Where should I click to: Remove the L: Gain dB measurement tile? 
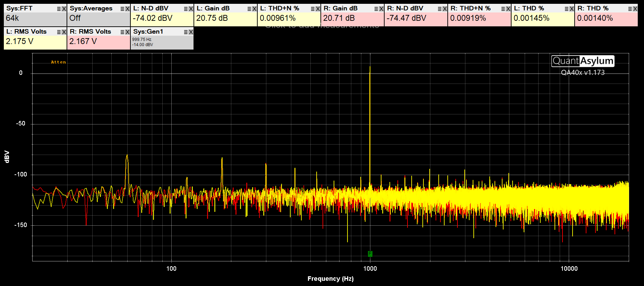pos(254,9)
